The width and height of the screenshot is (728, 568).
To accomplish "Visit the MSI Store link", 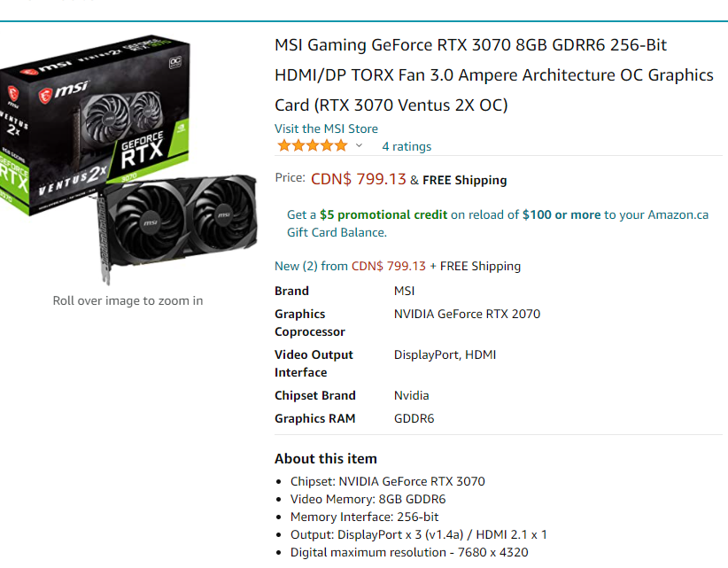I will (x=326, y=128).
